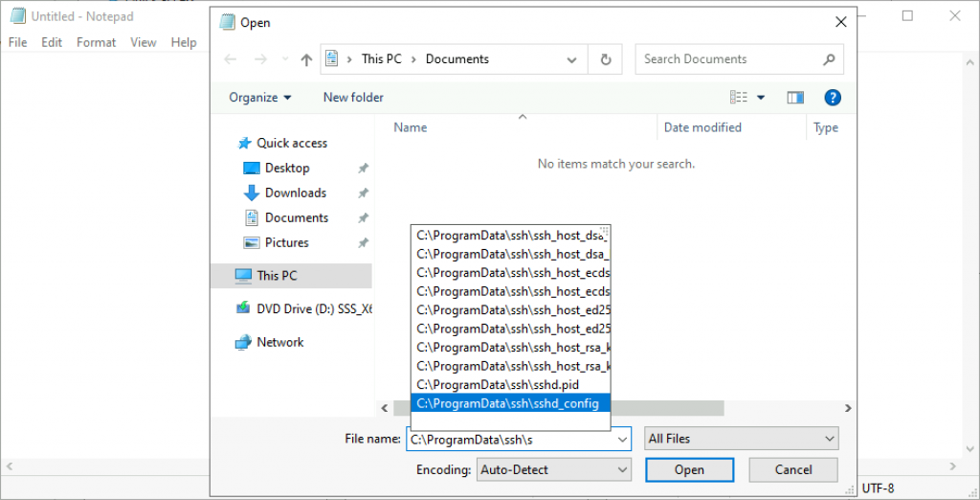This screenshot has height=500, width=980.
Task: Click the Help question mark icon
Action: (x=833, y=97)
